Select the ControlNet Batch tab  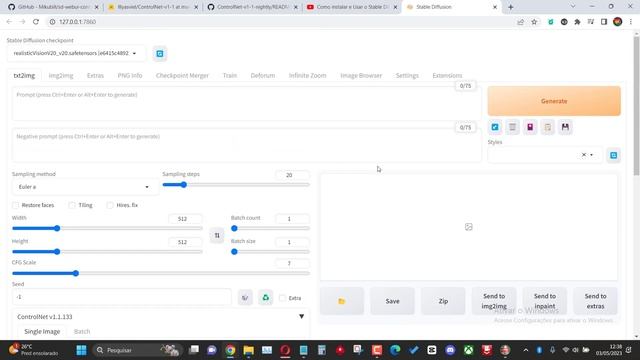click(x=82, y=332)
